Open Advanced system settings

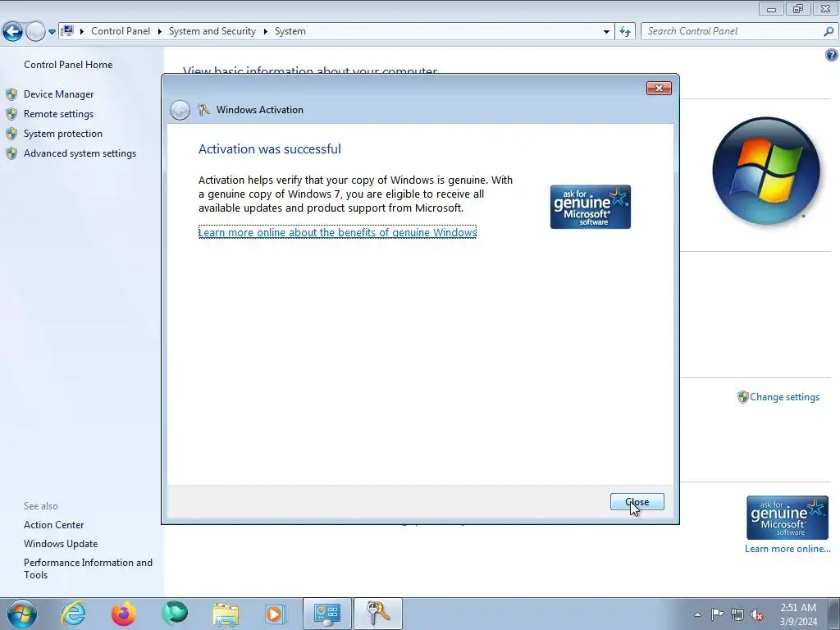point(80,153)
